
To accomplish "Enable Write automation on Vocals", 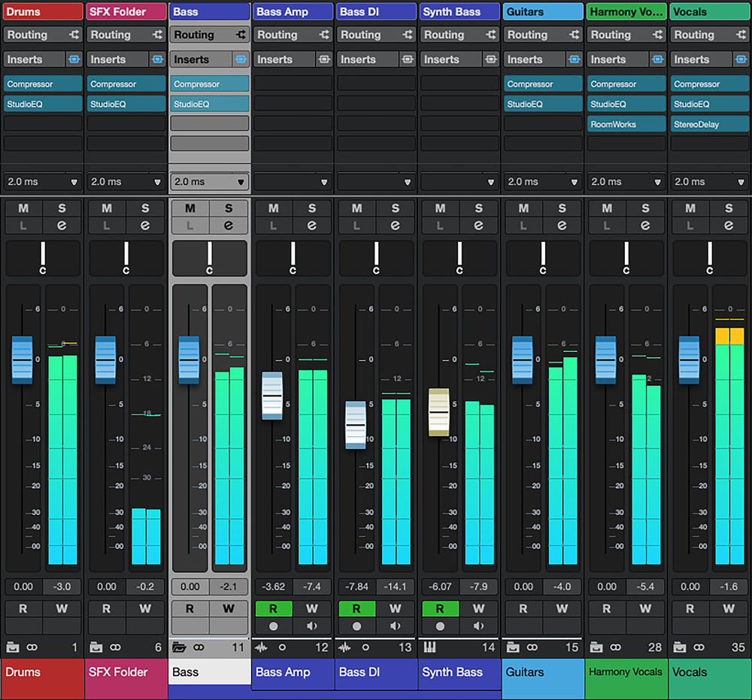I will (x=729, y=608).
